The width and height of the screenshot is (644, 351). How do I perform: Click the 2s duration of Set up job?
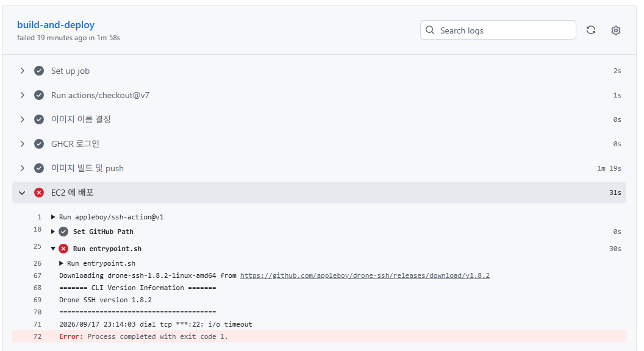tap(617, 71)
